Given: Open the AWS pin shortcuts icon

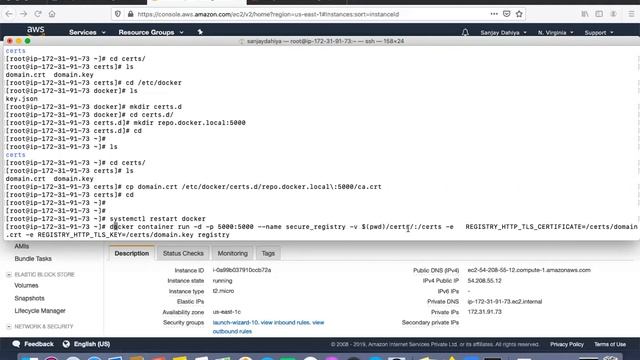Looking at the screenshot, I should pyautogui.click(x=200, y=32).
